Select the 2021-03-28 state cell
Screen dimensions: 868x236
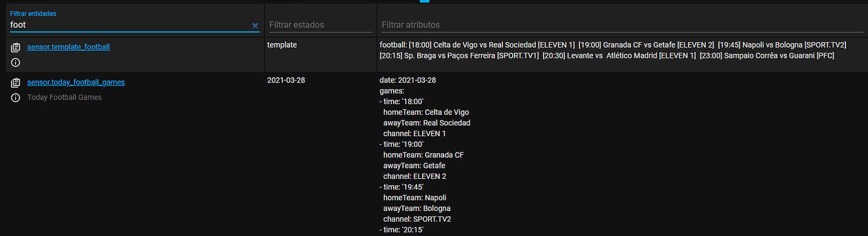coord(288,80)
